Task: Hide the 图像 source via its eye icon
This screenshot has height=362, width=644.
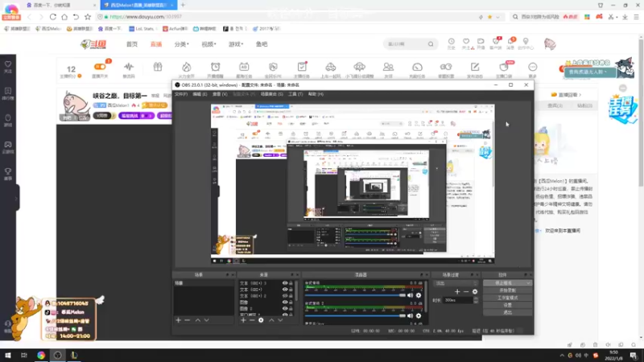Action: coord(285,302)
